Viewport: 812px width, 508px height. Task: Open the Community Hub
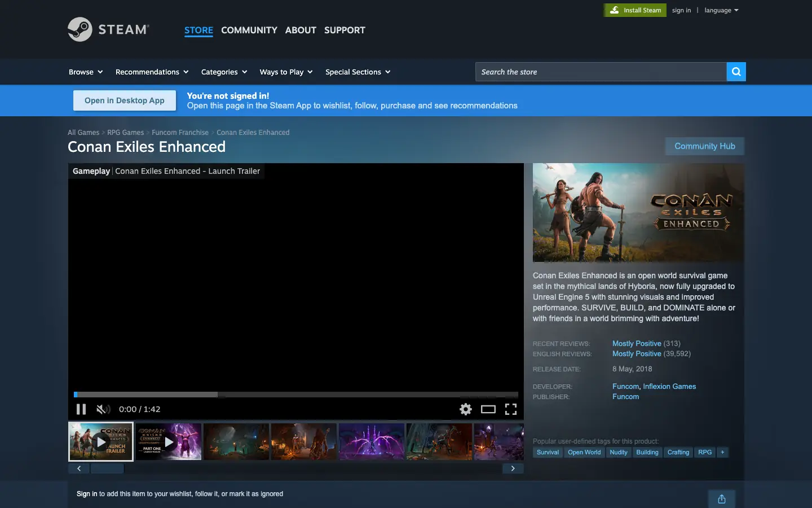[x=705, y=146]
